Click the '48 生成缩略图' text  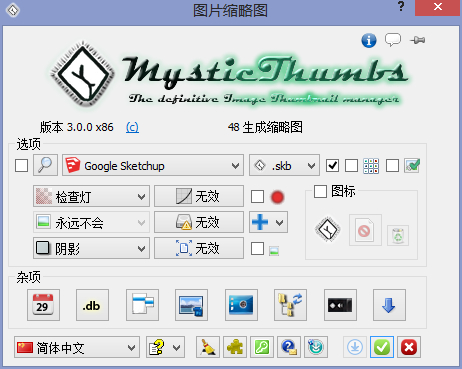click(x=265, y=127)
